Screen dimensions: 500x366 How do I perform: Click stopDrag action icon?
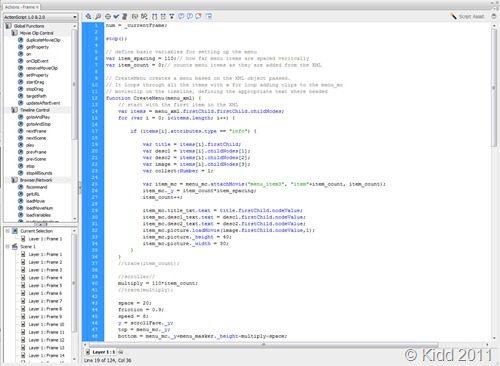[x=21, y=89]
